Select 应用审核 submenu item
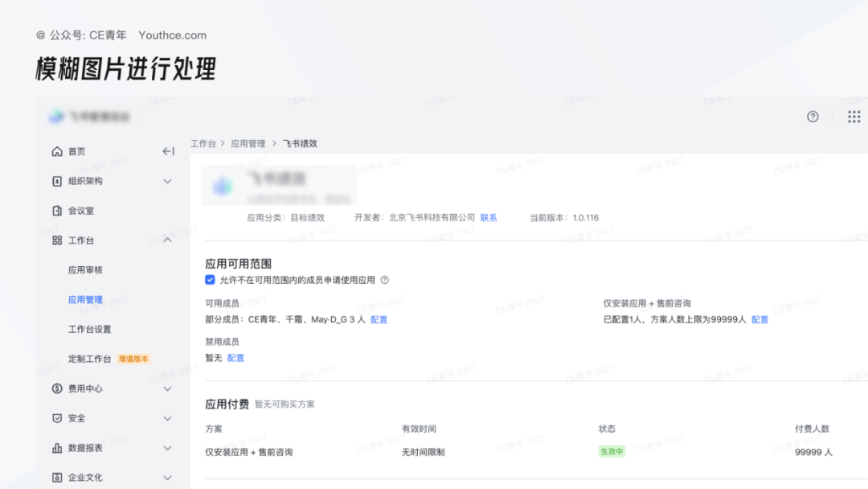Viewport: 868px width, 489px height. tap(85, 269)
